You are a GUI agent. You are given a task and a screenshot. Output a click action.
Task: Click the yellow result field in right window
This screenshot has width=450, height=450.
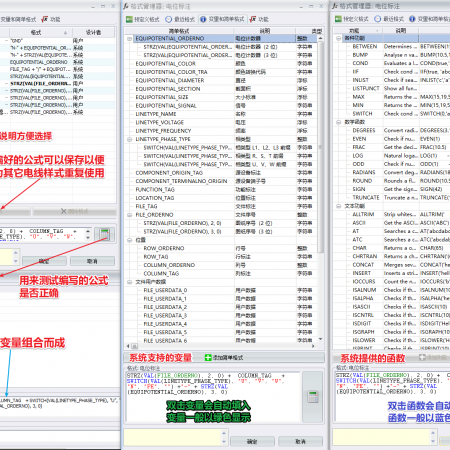(381, 437)
